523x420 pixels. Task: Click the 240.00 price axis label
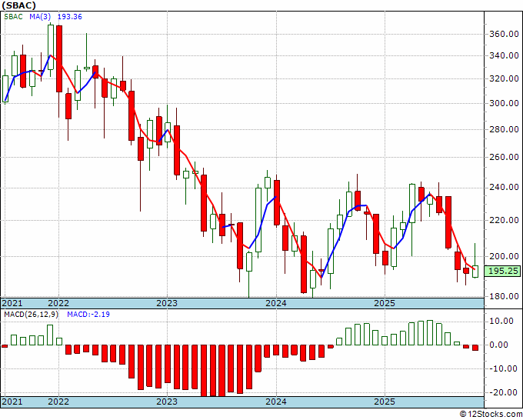(x=504, y=187)
